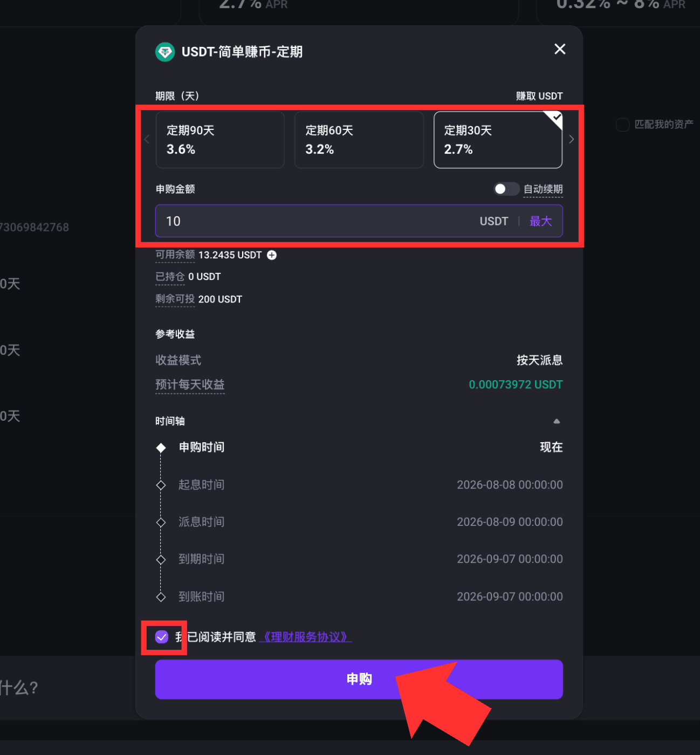Open the 理财服务协议 agreement link
The image size is (700, 755).
coord(305,637)
